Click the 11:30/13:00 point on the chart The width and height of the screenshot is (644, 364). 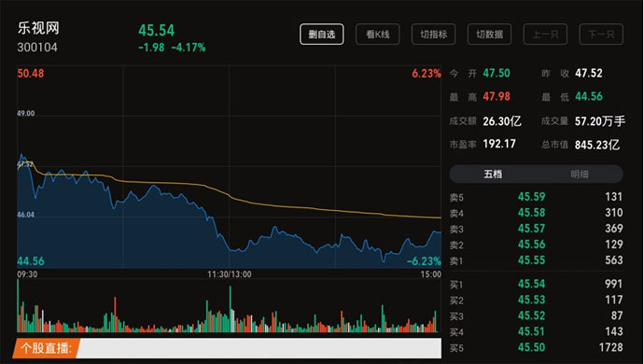[x=230, y=274]
